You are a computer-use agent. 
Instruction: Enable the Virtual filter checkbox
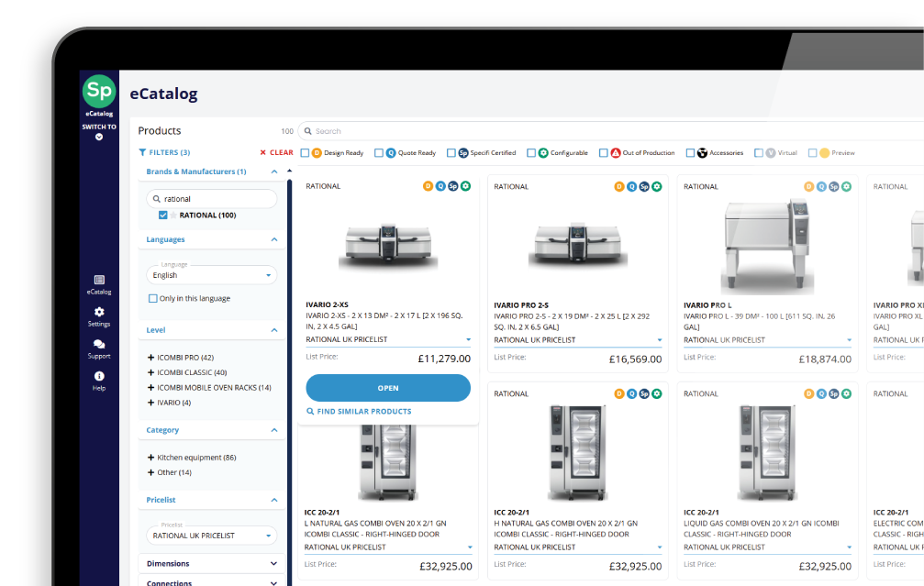759,153
